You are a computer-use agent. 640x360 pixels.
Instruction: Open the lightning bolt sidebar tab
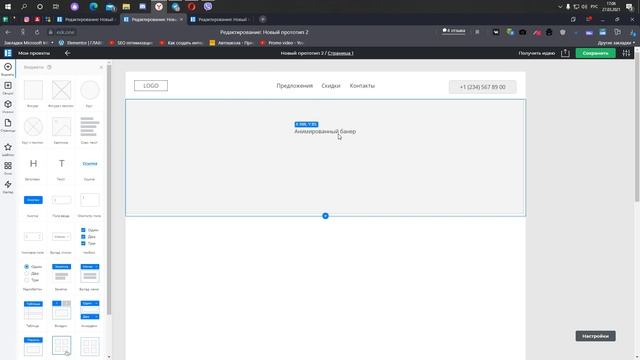pos(8,187)
